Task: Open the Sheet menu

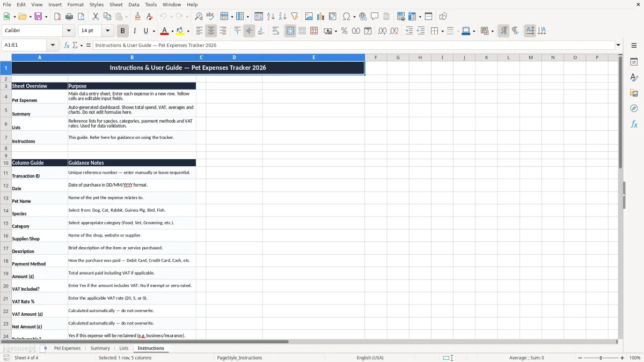Action: [116, 4]
